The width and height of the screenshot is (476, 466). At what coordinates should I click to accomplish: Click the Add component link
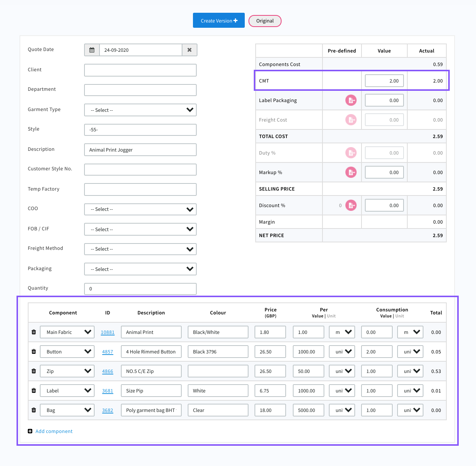(x=54, y=431)
